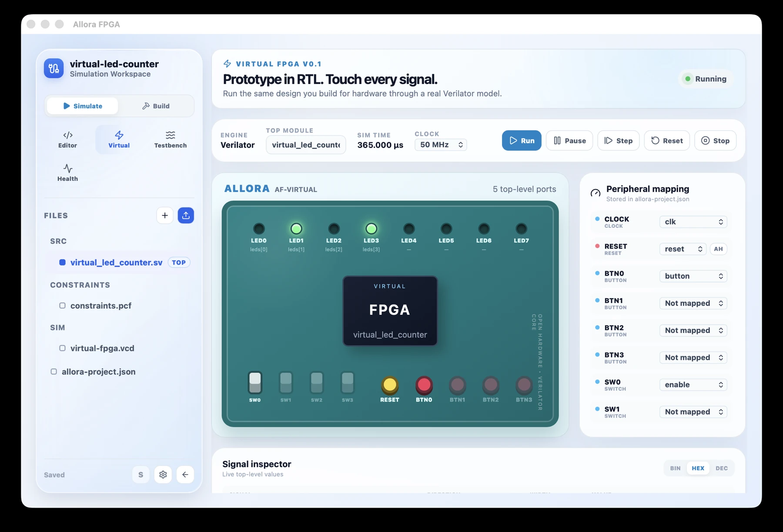Click the LED3 indicator on the board
783x532 pixels.
click(371, 229)
